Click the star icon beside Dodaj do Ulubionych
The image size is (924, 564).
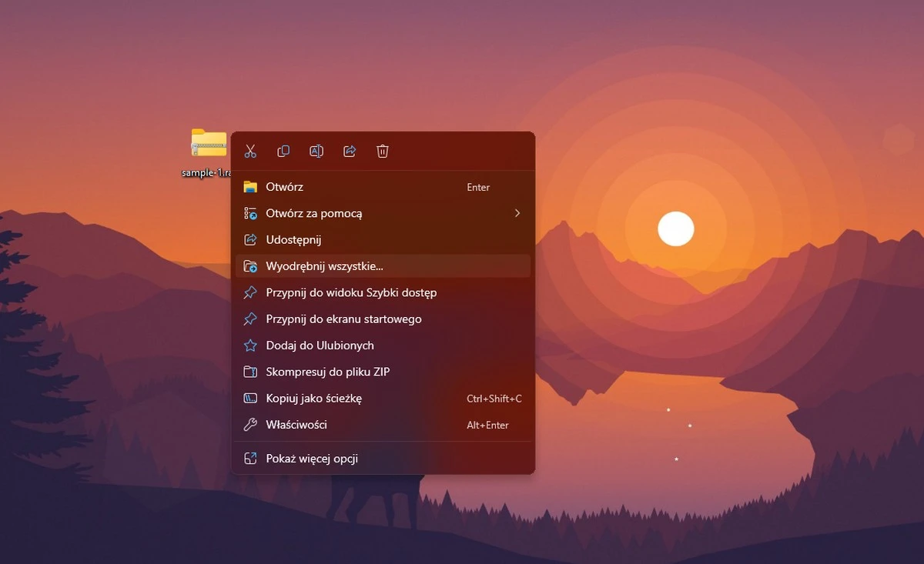tap(249, 345)
